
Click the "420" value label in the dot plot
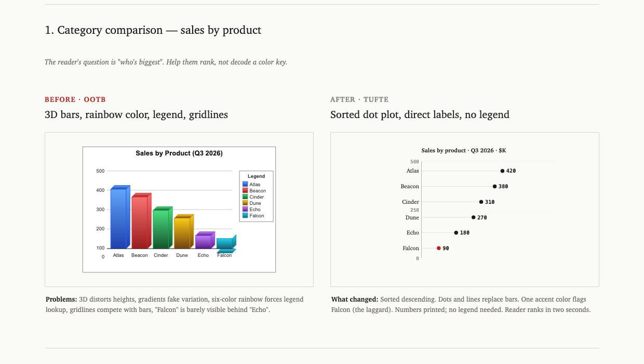(511, 171)
